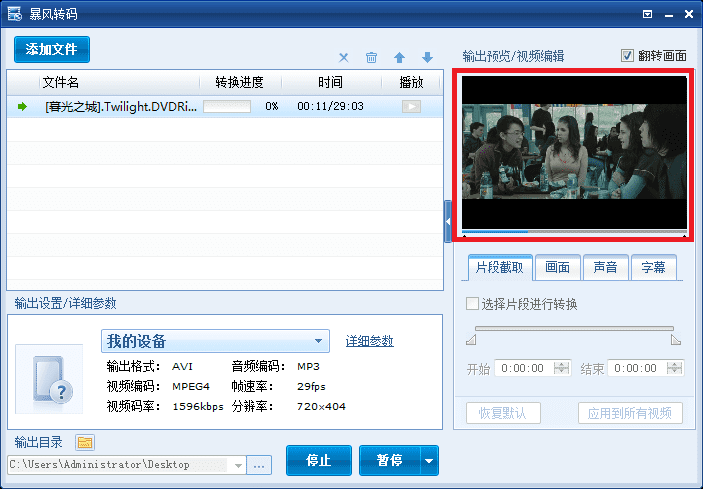Close the 暴风转码 window
The image size is (703, 489).
tap(689, 14)
